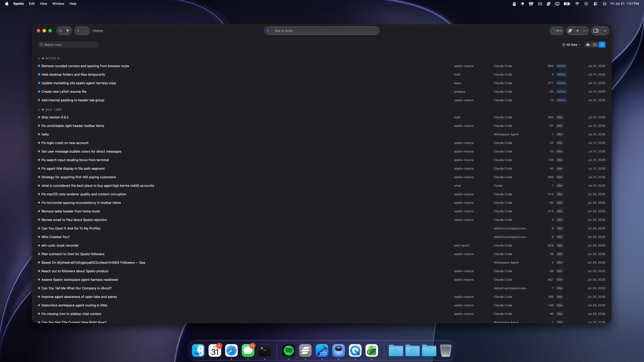
Task: Collapse the IDLE group
Action: [x=39, y=109]
